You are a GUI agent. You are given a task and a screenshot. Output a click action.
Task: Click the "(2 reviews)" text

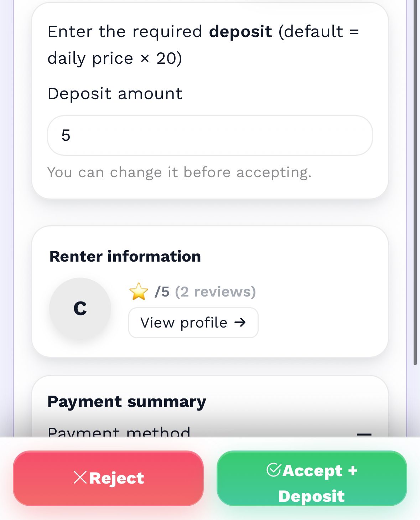click(x=215, y=292)
